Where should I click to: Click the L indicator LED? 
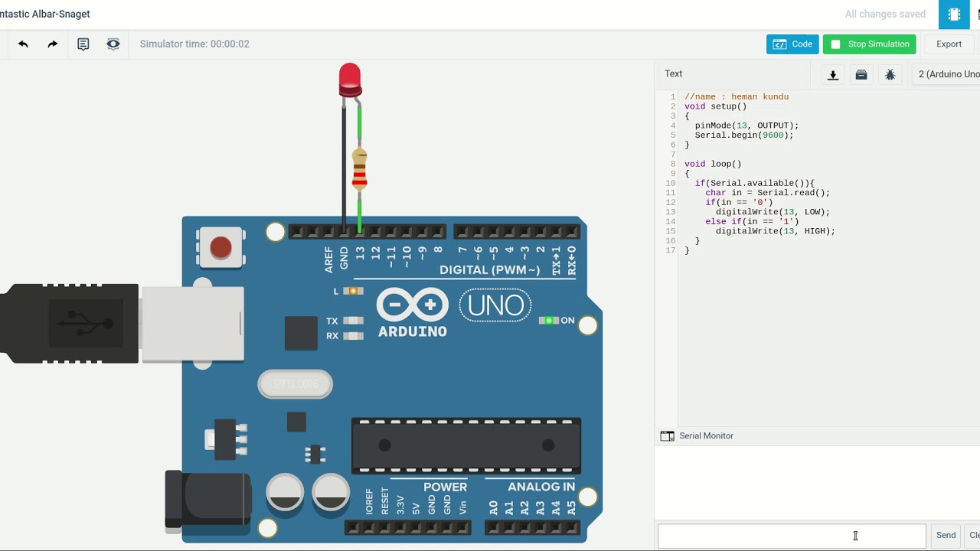pos(353,291)
